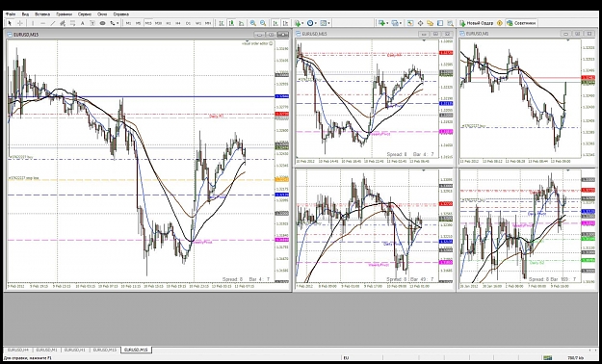This screenshot has height=364, width=602.
Task: Click the yellow MetaEditor icon
Action: pos(500,23)
